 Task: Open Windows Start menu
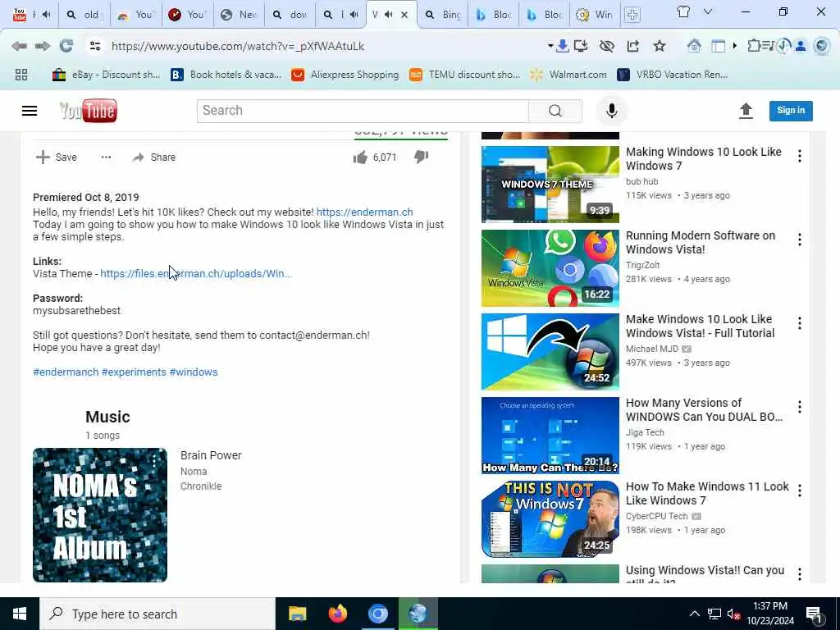tap(20, 614)
